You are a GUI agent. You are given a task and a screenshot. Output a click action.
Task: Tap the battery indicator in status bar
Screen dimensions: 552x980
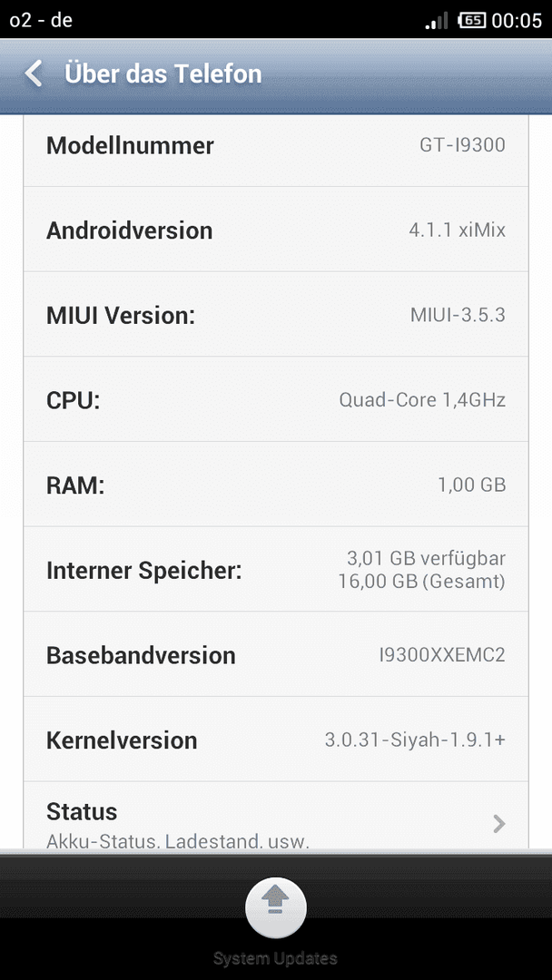tap(472, 20)
